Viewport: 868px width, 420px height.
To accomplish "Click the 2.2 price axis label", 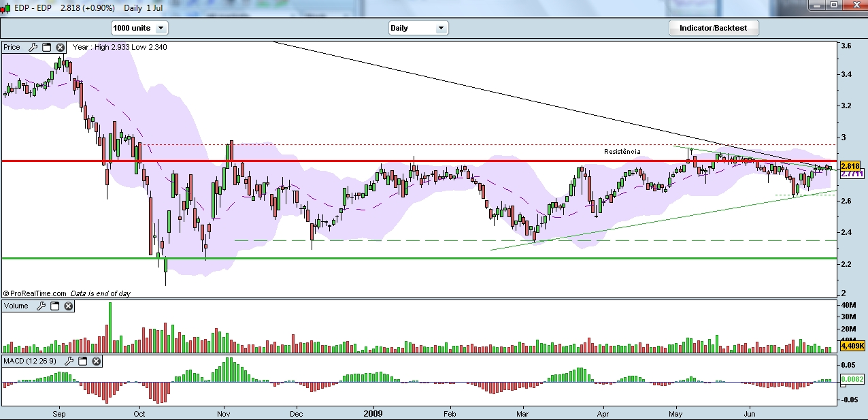I will [x=846, y=264].
